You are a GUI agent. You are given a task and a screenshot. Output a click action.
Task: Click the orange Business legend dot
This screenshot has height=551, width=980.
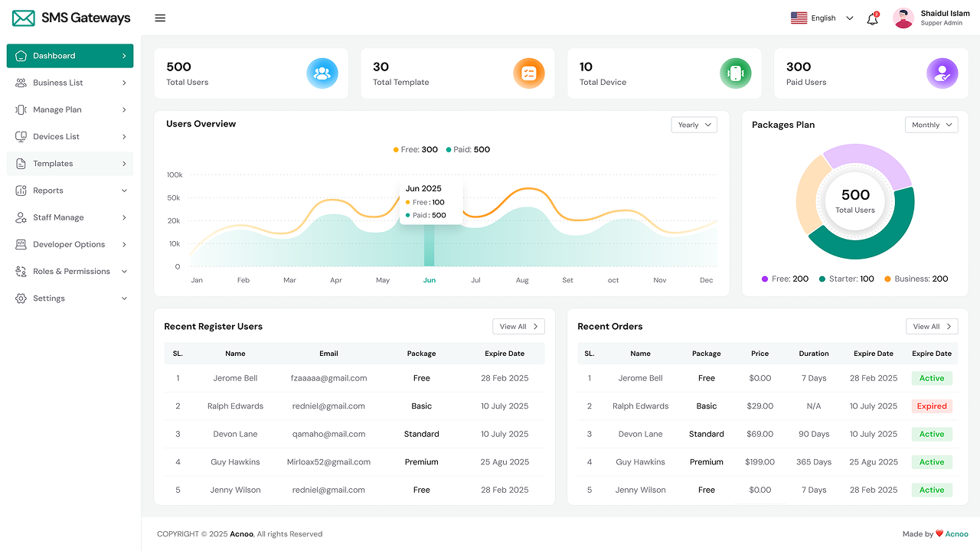click(x=887, y=279)
